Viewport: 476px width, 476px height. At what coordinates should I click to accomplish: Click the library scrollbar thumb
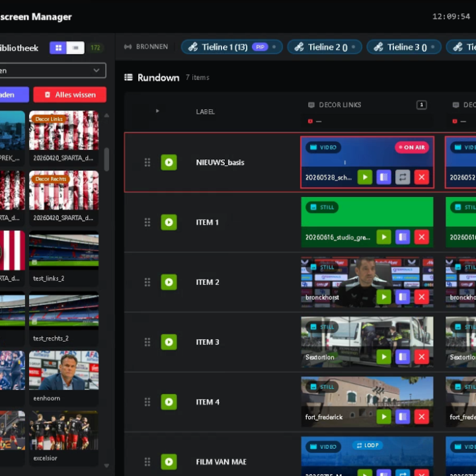click(106, 159)
